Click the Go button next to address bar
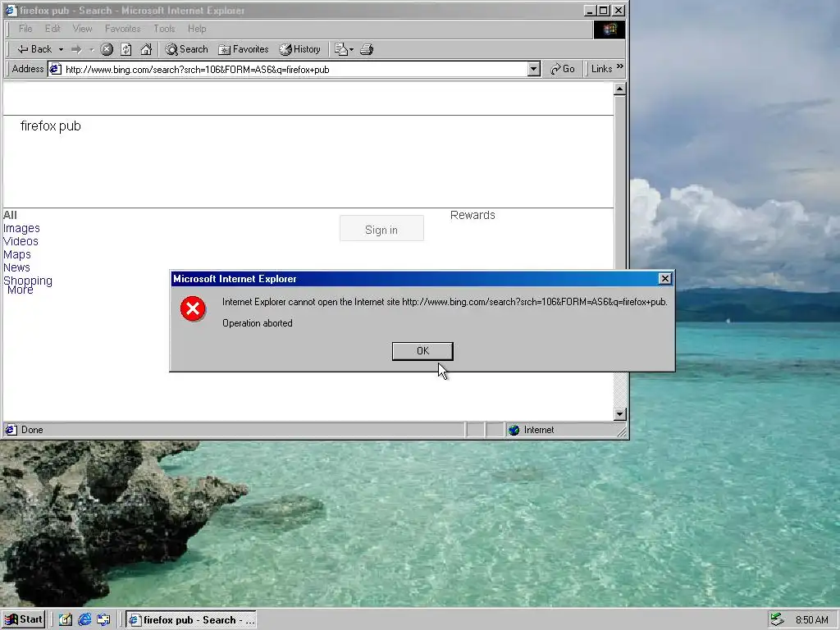 click(x=563, y=69)
